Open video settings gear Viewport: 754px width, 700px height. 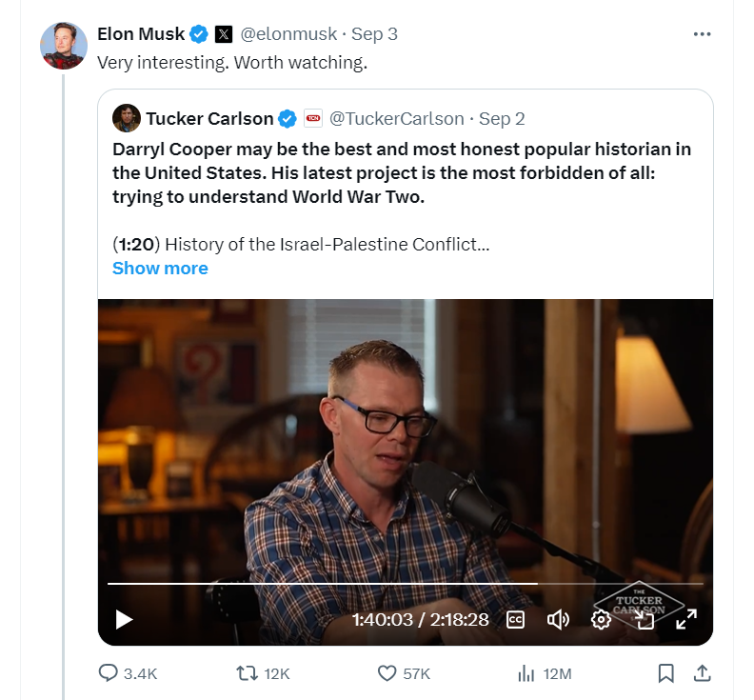(601, 619)
